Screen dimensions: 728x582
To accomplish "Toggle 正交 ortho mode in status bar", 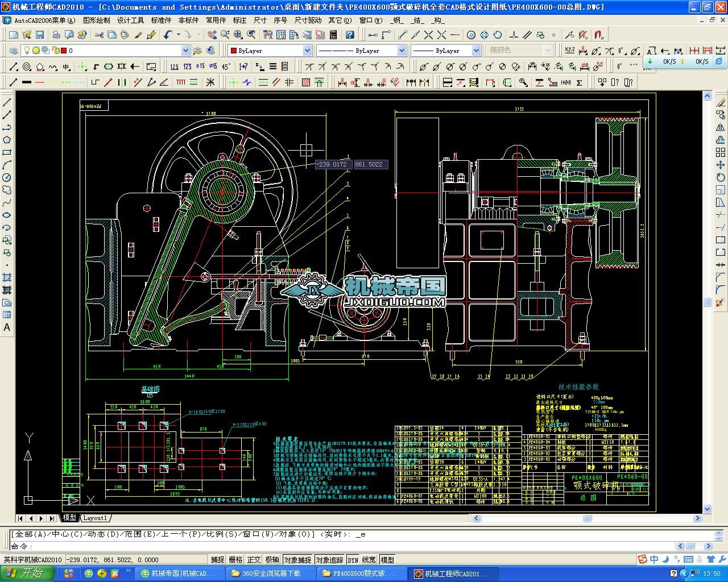I will pos(254,560).
